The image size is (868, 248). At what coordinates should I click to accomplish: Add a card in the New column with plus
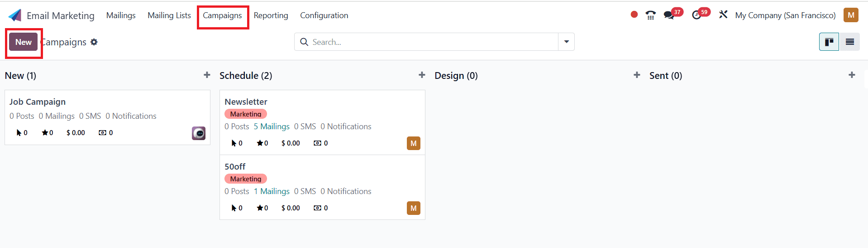pos(207,75)
